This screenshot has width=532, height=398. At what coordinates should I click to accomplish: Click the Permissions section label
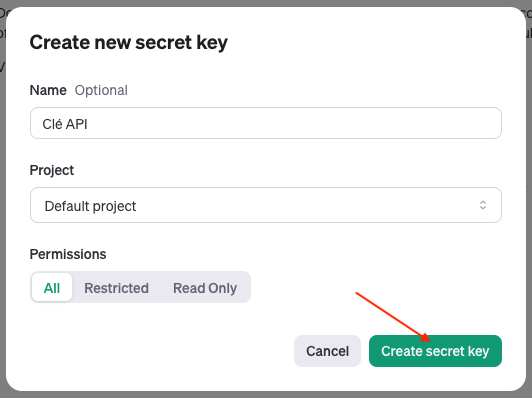point(68,254)
